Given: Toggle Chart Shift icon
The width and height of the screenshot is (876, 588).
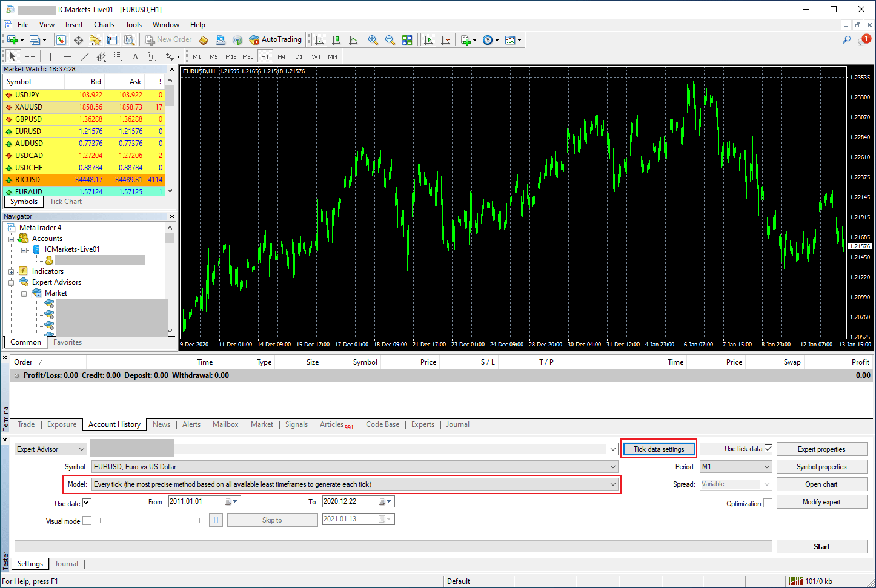Looking at the screenshot, I should pyautogui.click(x=445, y=40).
